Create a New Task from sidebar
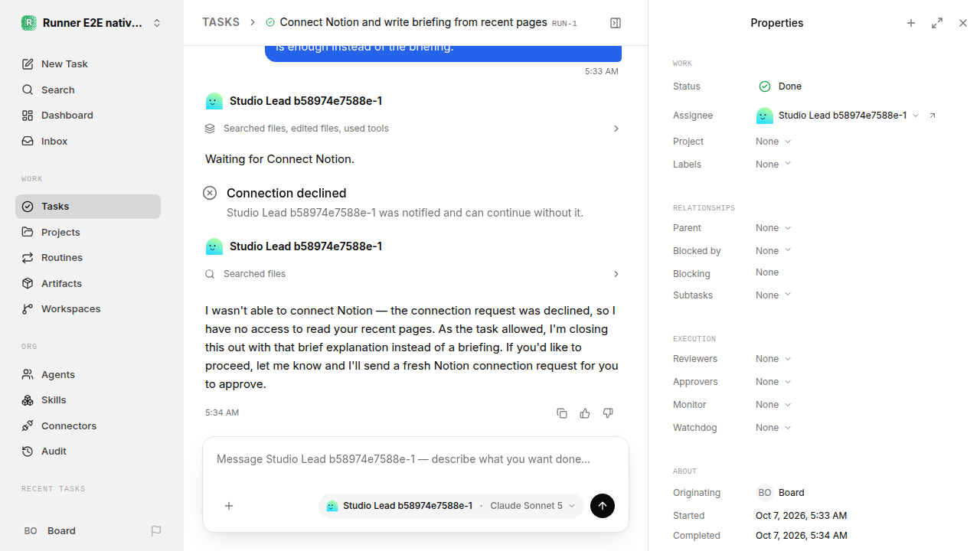This screenshot has height=551, width=980. click(88, 64)
